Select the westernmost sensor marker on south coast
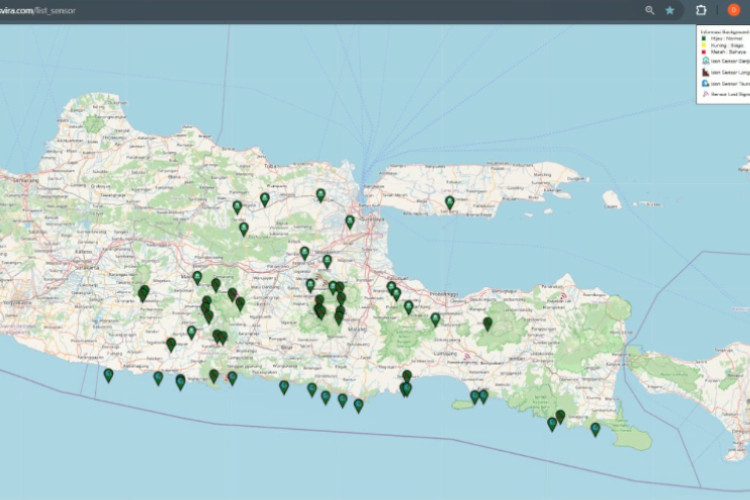Viewport: 750px width, 500px height. [108, 375]
